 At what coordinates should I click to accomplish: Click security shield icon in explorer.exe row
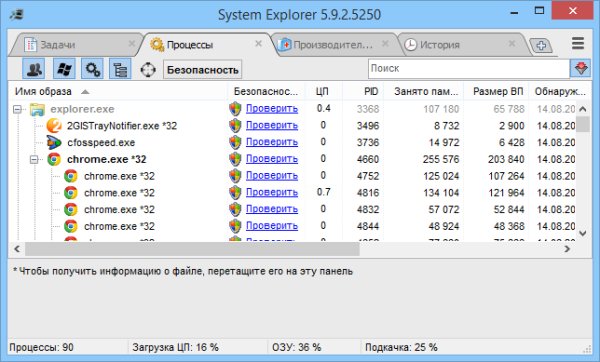tap(235, 109)
